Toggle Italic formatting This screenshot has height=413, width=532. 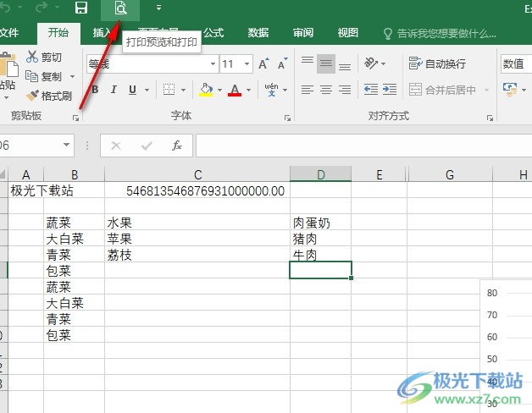click(x=114, y=90)
